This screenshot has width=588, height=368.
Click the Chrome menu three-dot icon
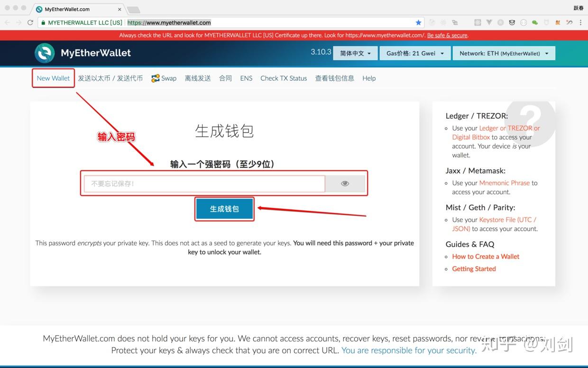(581, 22)
